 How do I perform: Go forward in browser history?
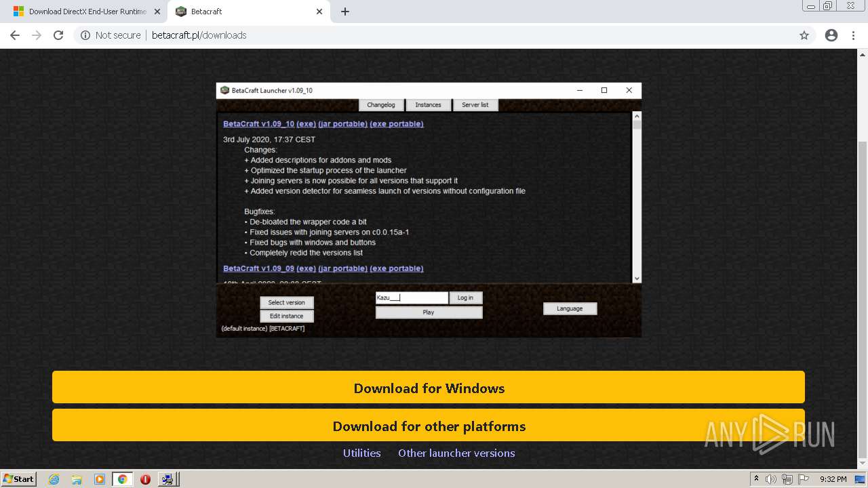(37, 35)
